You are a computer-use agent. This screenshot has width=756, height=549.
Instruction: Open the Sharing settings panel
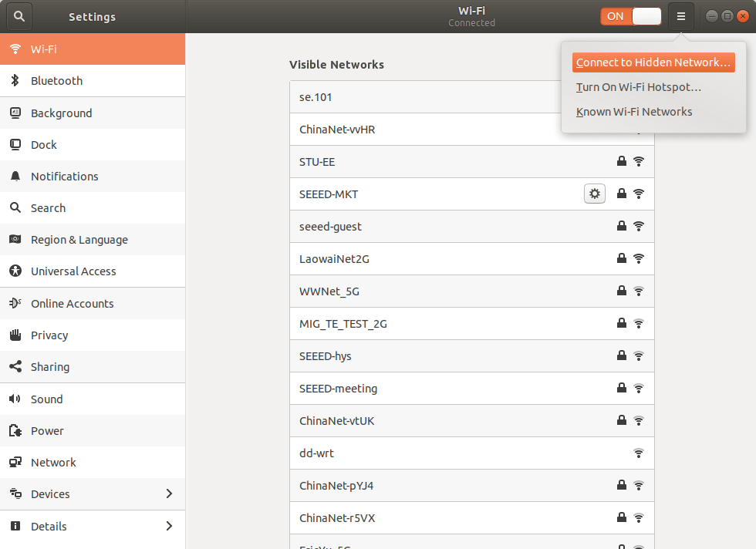coord(93,367)
